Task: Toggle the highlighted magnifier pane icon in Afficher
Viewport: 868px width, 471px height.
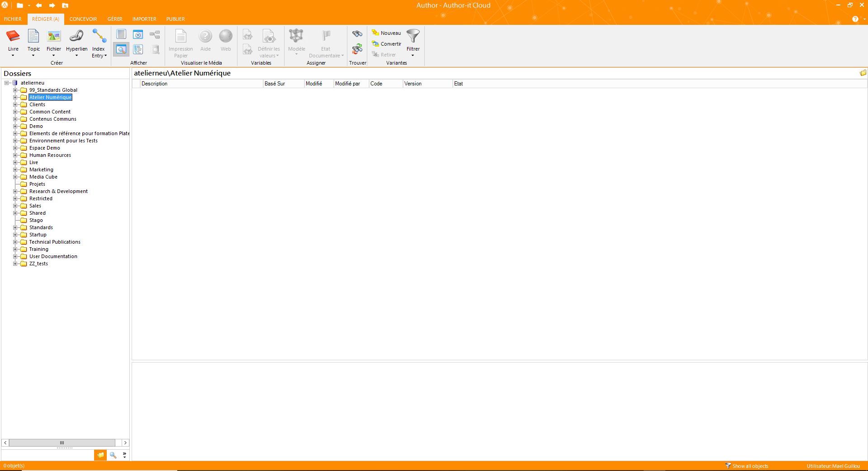Action: (121, 49)
